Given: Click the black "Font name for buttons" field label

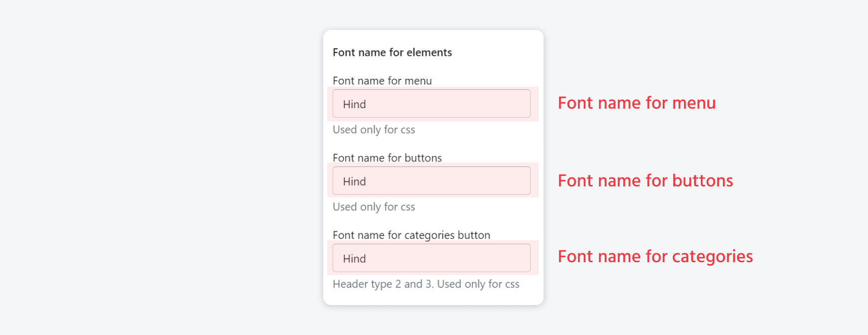Looking at the screenshot, I should [387, 158].
